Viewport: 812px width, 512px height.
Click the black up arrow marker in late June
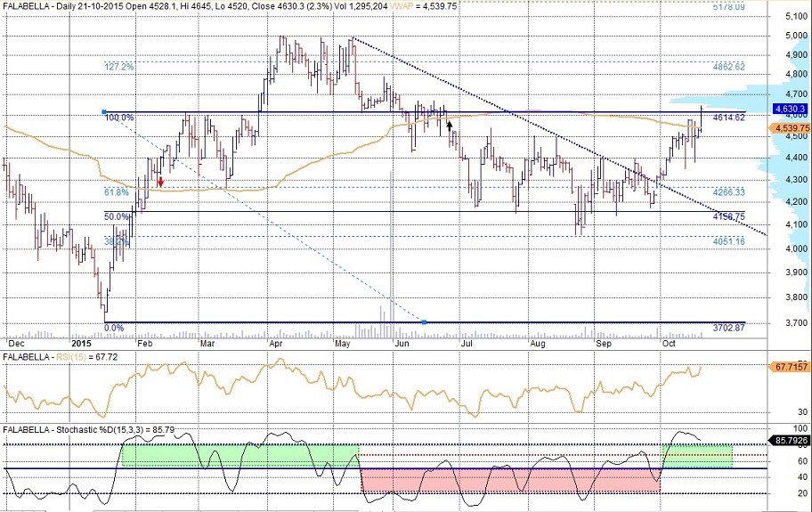(450, 125)
